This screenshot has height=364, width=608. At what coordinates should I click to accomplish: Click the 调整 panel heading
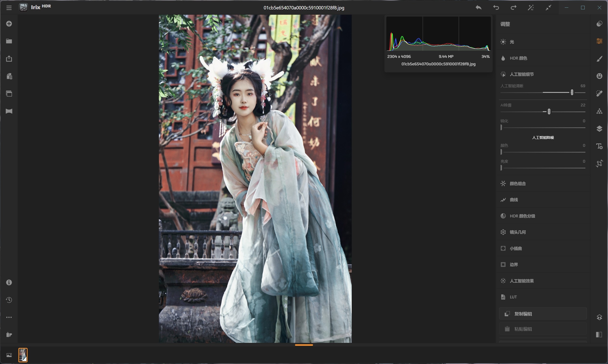[x=505, y=24]
